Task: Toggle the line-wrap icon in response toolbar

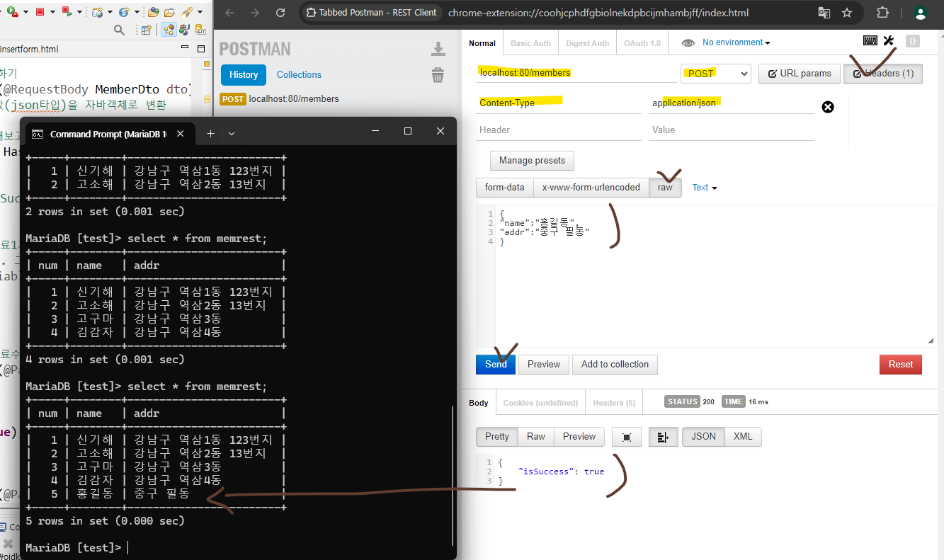Action: click(663, 438)
